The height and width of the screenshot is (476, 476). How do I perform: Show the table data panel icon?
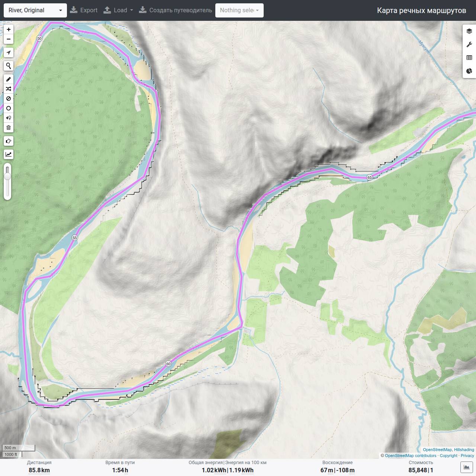click(x=469, y=58)
